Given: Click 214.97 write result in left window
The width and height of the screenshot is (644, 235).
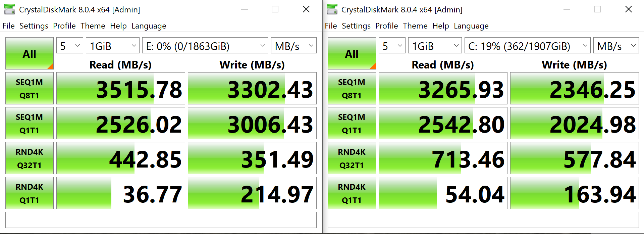Looking at the screenshot, I should [x=252, y=193].
